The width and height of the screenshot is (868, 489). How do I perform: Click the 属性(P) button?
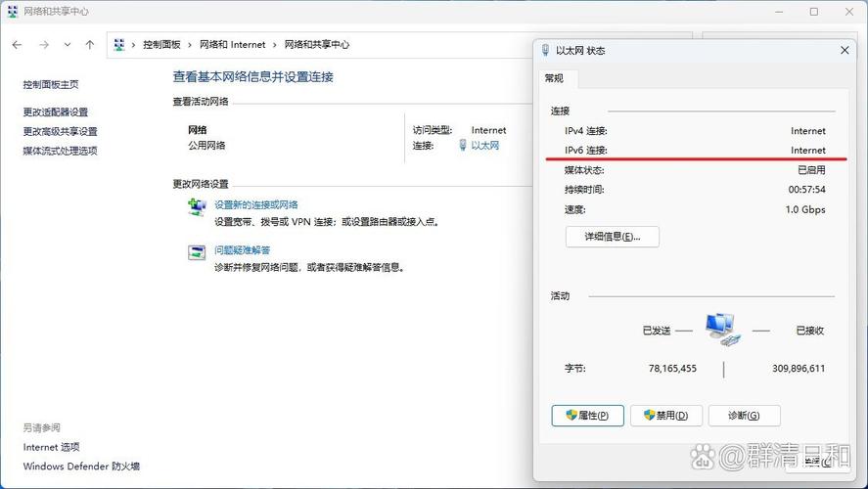click(x=587, y=416)
